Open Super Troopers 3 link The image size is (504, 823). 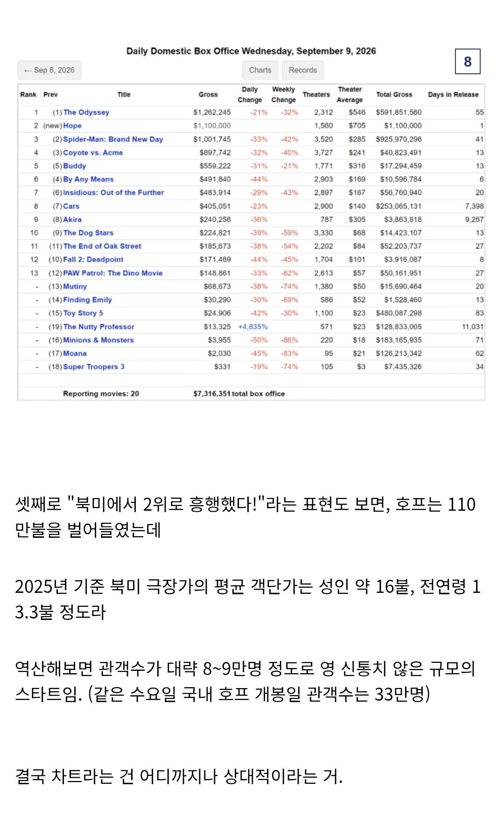[94, 367]
